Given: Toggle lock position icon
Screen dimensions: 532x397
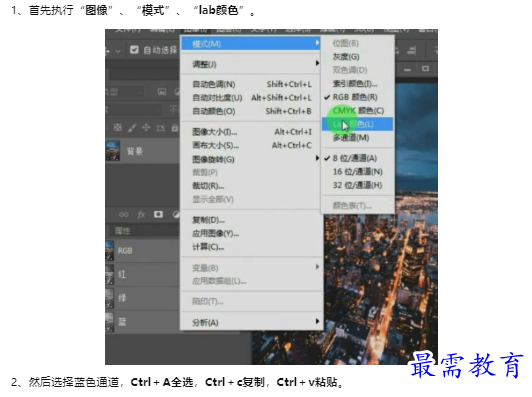Looking at the screenshot, I should 146,128.
